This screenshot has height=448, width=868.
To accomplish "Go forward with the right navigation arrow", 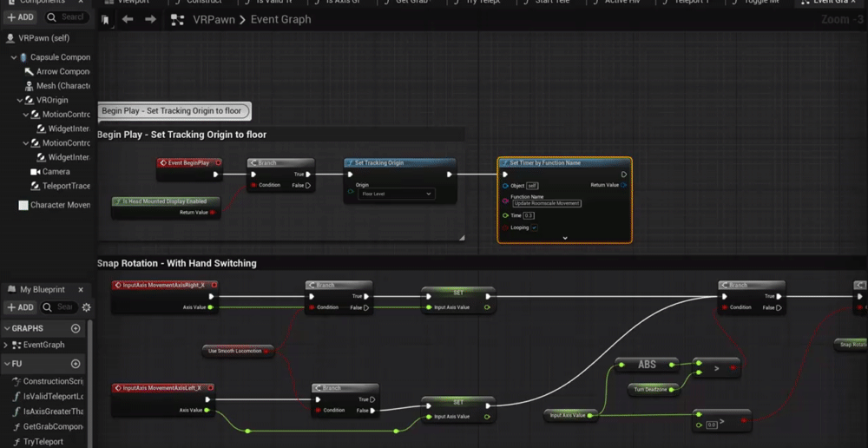I will [150, 20].
